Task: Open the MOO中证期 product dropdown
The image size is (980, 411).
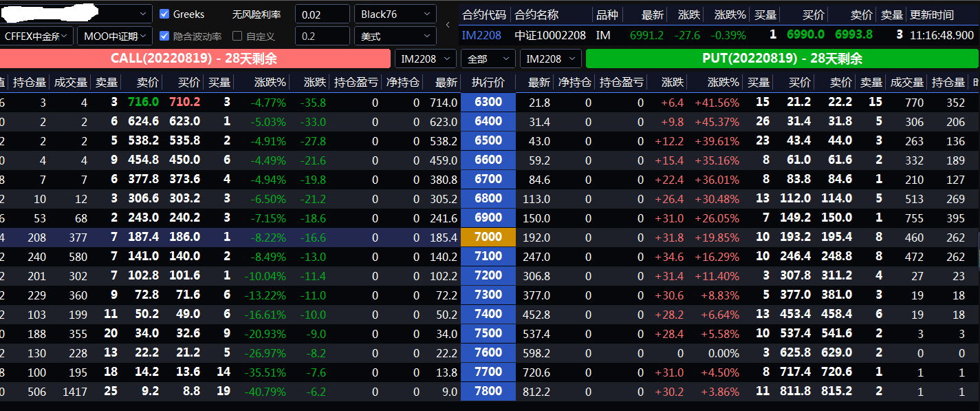Action: point(116,36)
